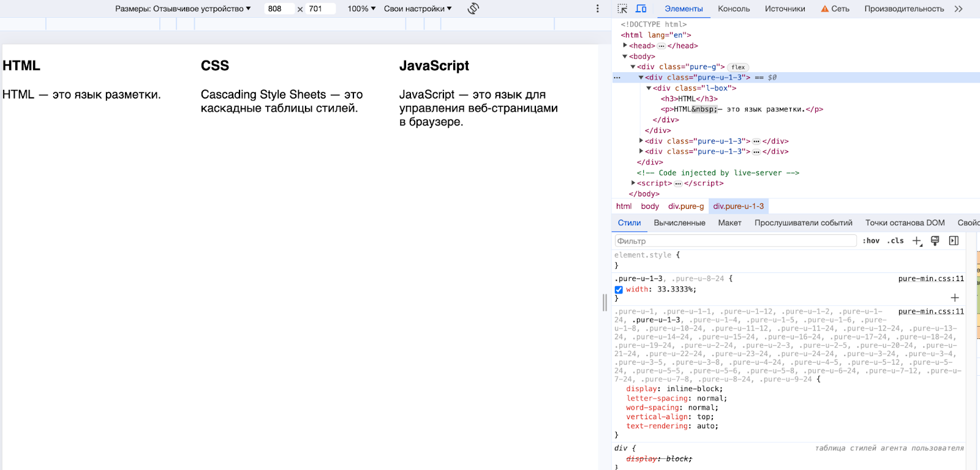Image resolution: width=980 pixels, height=470 pixels.
Task: Open the rendering emulation paintbrush icon
Action: (x=935, y=241)
